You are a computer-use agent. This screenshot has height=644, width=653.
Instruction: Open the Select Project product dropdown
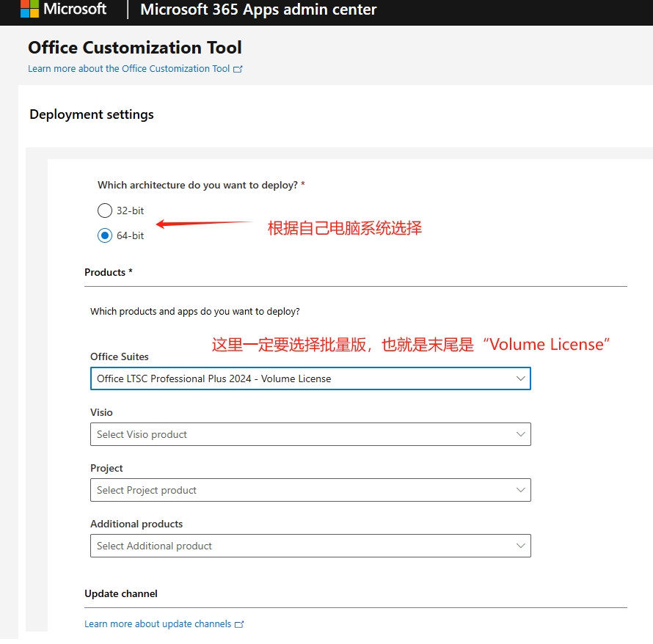(308, 490)
